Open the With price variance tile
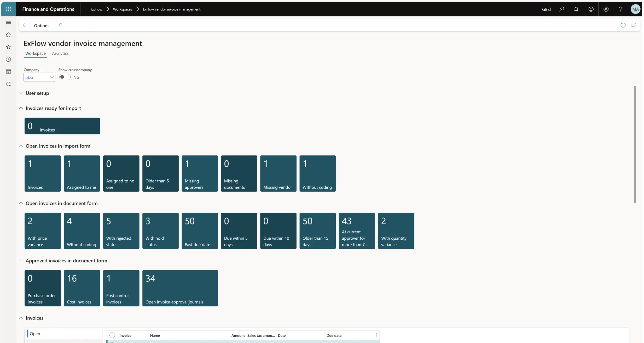The width and height of the screenshot is (644, 343). click(x=43, y=231)
